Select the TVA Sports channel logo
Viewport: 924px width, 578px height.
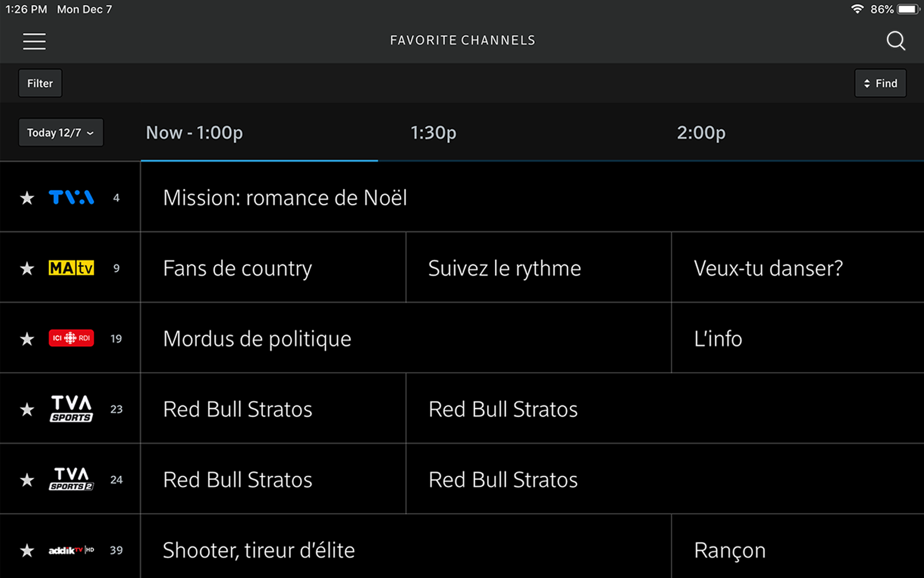pyautogui.click(x=71, y=409)
